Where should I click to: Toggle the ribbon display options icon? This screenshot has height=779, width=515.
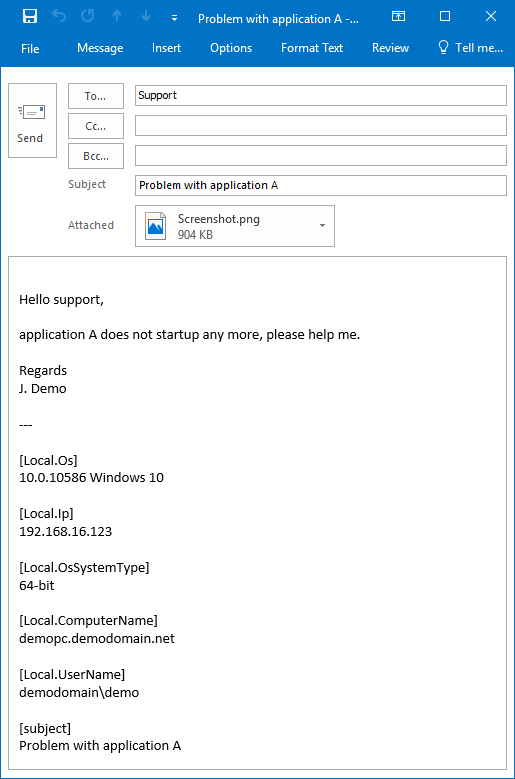click(x=398, y=16)
